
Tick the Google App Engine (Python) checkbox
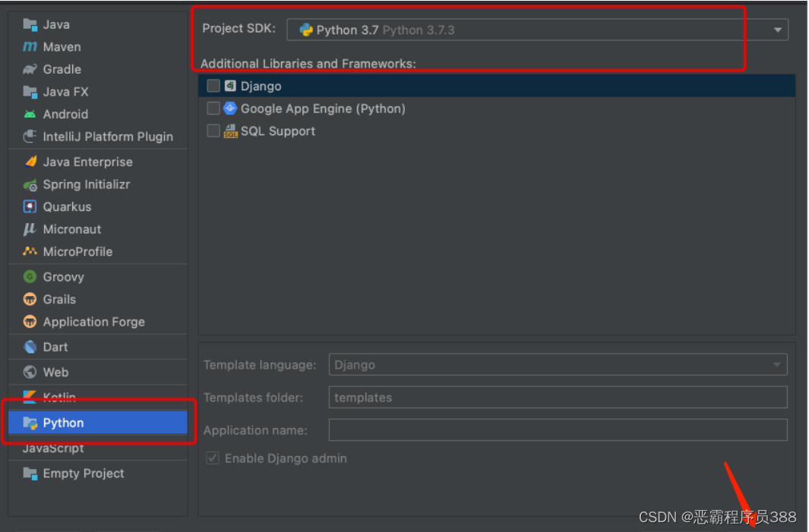213,109
